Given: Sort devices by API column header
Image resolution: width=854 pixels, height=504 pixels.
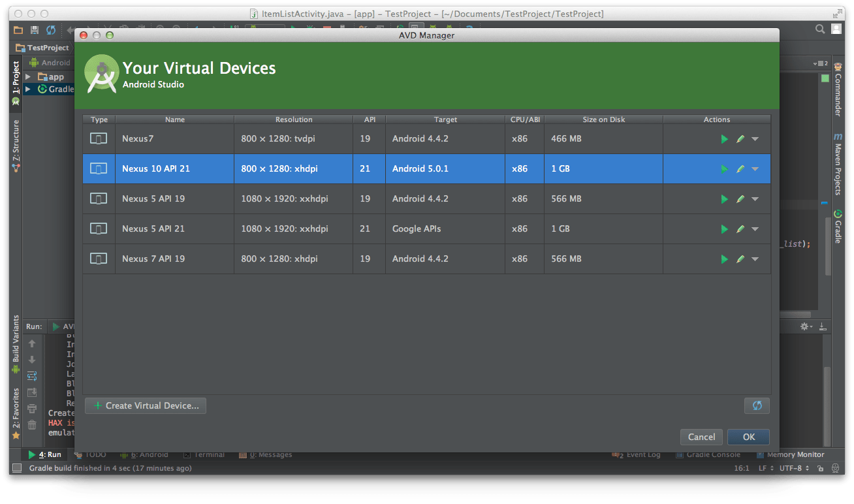Looking at the screenshot, I should (369, 119).
